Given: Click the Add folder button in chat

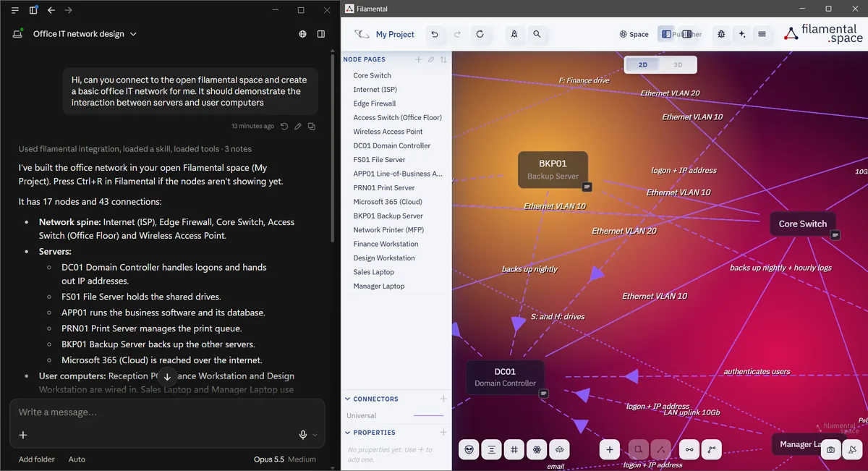Looking at the screenshot, I should tap(37, 459).
